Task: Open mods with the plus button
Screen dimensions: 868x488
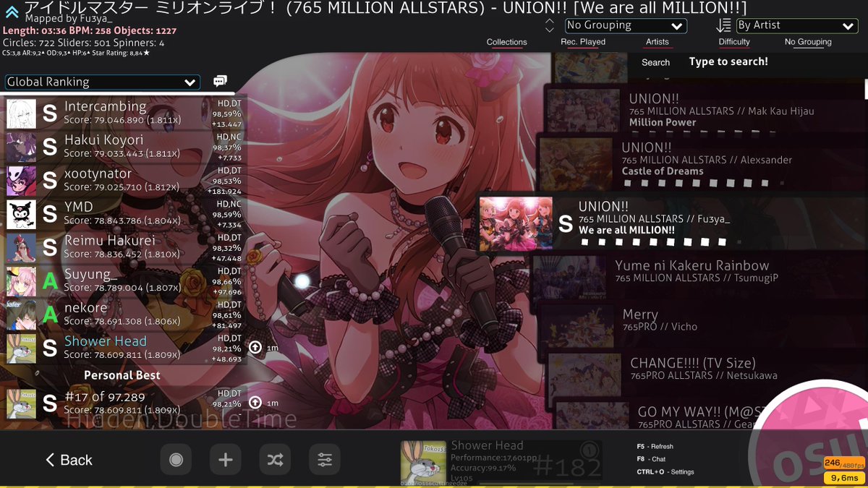Action: pyautogui.click(x=225, y=460)
